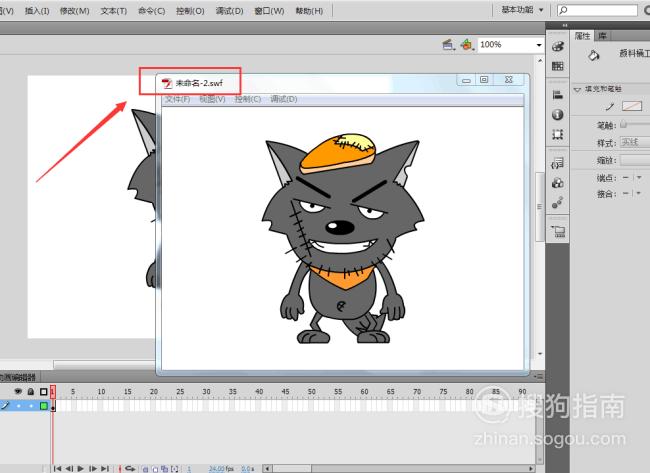The image size is (650, 473).
Task: Open Control (C) menu in SWF window
Action: (248, 99)
